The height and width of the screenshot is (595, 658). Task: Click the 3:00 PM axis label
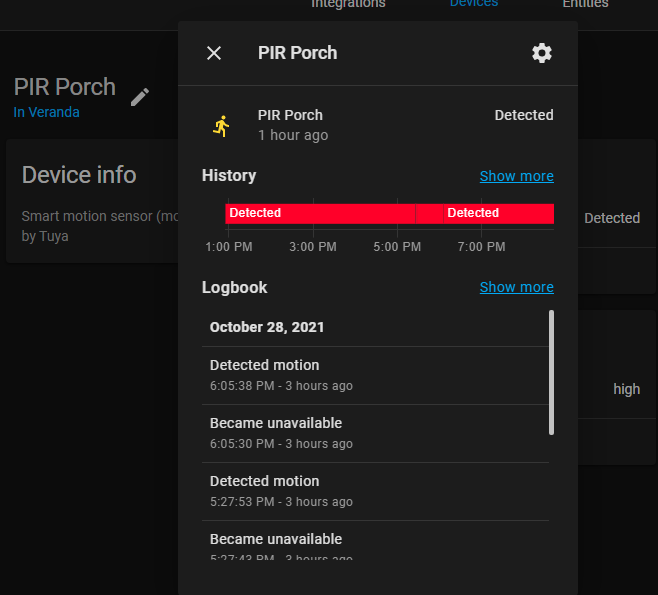point(313,247)
